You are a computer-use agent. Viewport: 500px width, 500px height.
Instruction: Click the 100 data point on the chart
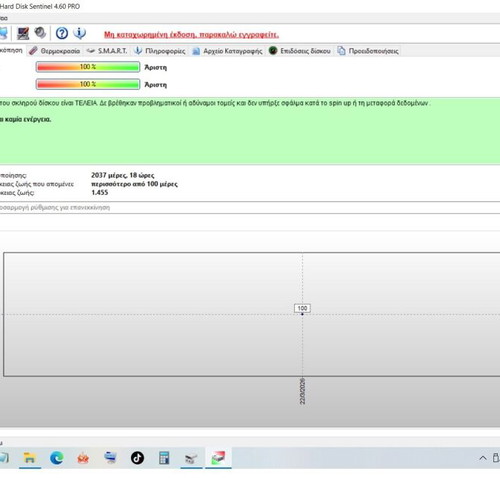tap(302, 309)
